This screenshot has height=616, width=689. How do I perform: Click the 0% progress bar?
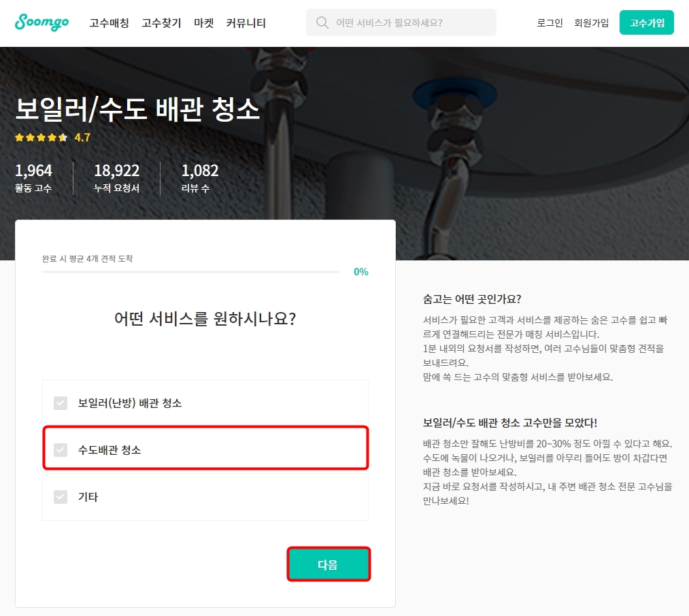click(190, 271)
